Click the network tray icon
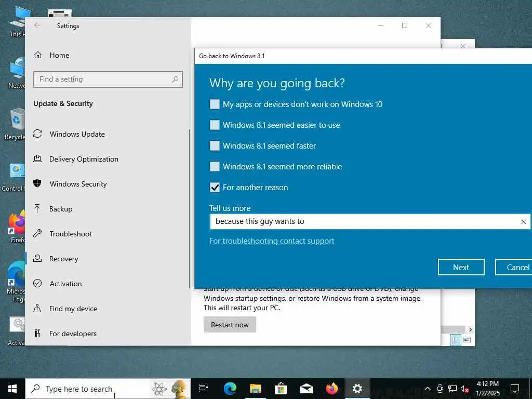 point(453,389)
